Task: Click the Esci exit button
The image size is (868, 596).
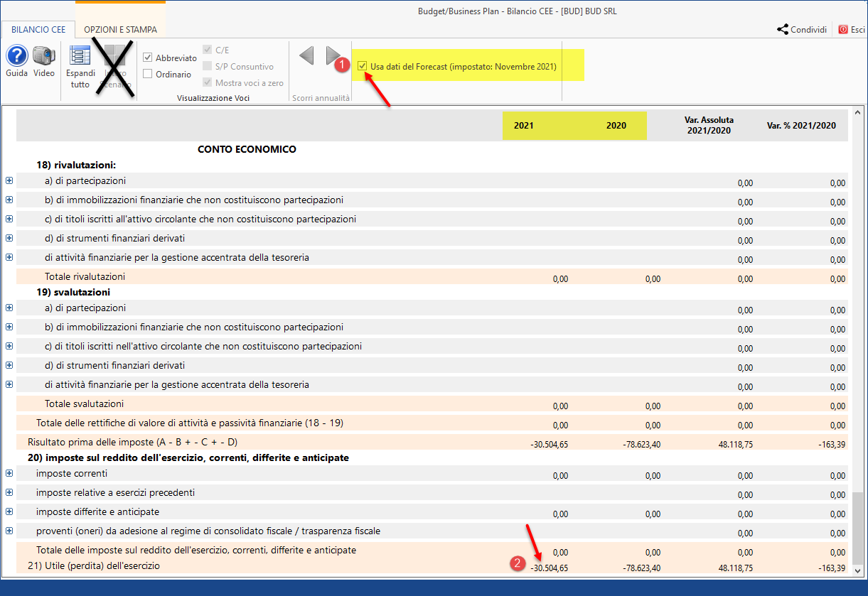Action: [852, 30]
